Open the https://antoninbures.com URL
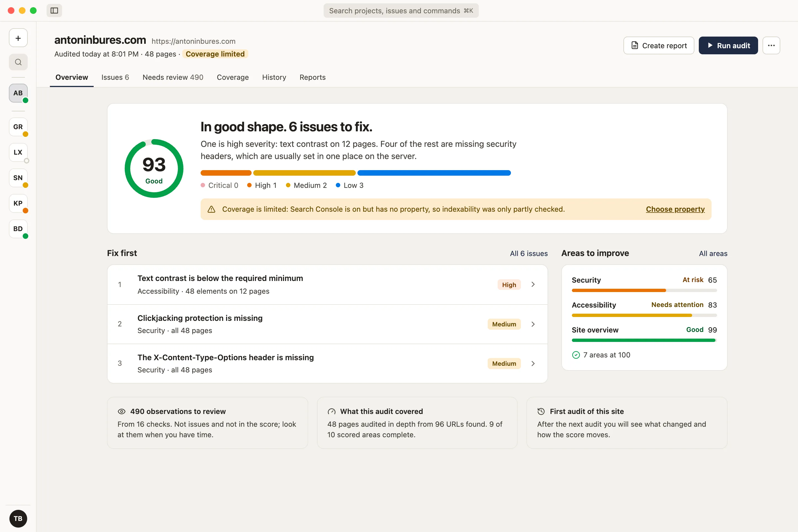This screenshot has height=532, width=798. click(x=193, y=41)
